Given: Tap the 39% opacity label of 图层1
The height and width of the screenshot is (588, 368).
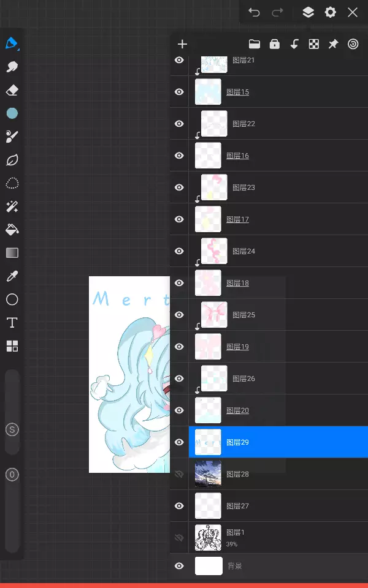Looking at the screenshot, I should click(x=232, y=544).
